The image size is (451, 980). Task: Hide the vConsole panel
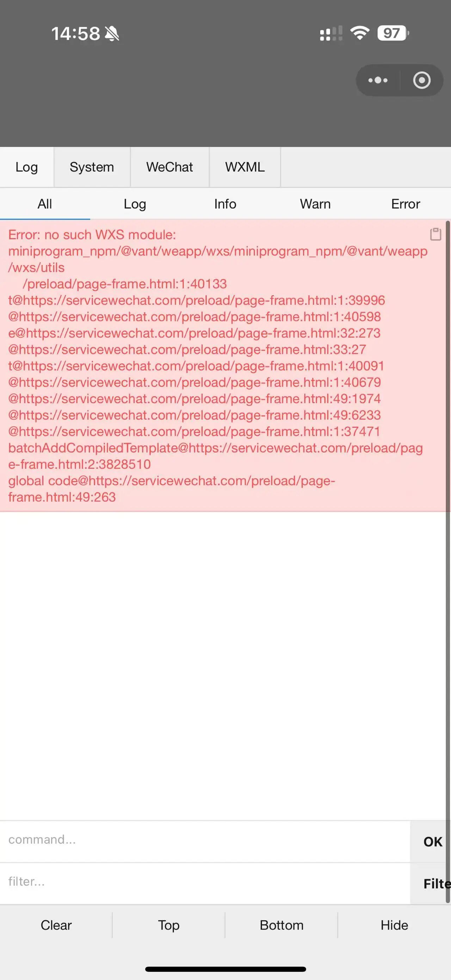394,925
